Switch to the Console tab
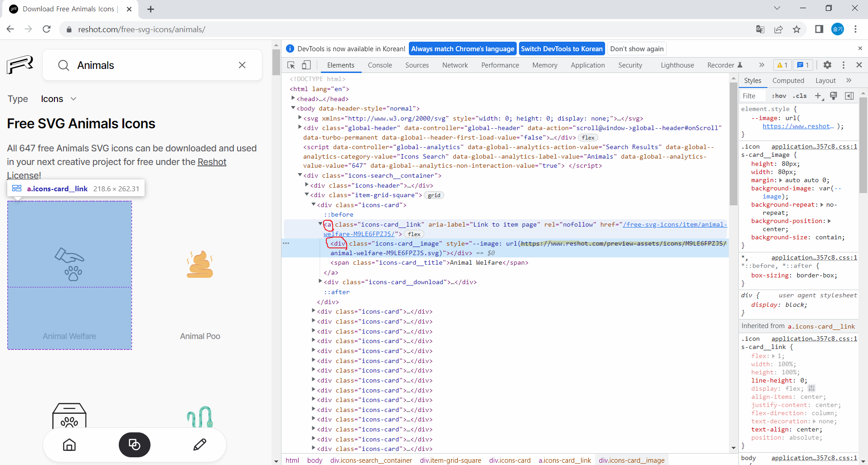Screen dimensions: 868x465 380,65
